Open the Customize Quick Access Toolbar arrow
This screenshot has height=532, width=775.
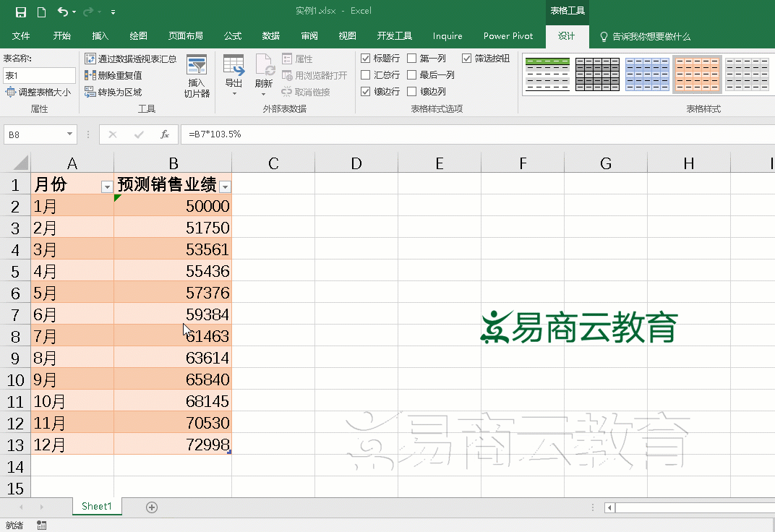(x=114, y=12)
